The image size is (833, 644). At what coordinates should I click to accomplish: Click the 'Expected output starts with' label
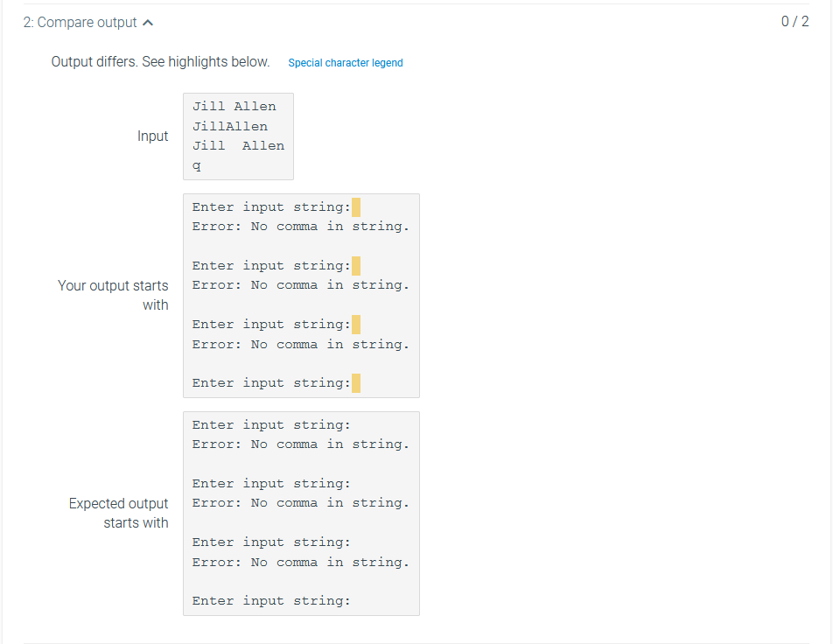[118, 513]
